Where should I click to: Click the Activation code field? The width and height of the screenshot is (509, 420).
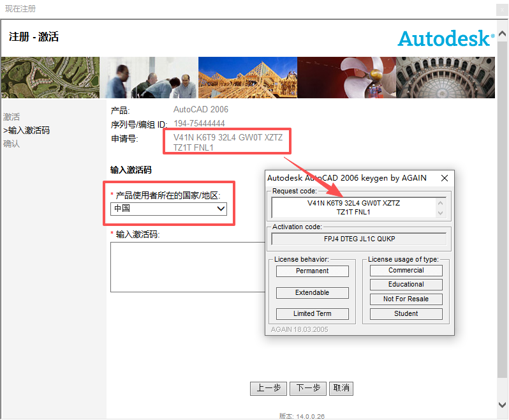[358, 239]
